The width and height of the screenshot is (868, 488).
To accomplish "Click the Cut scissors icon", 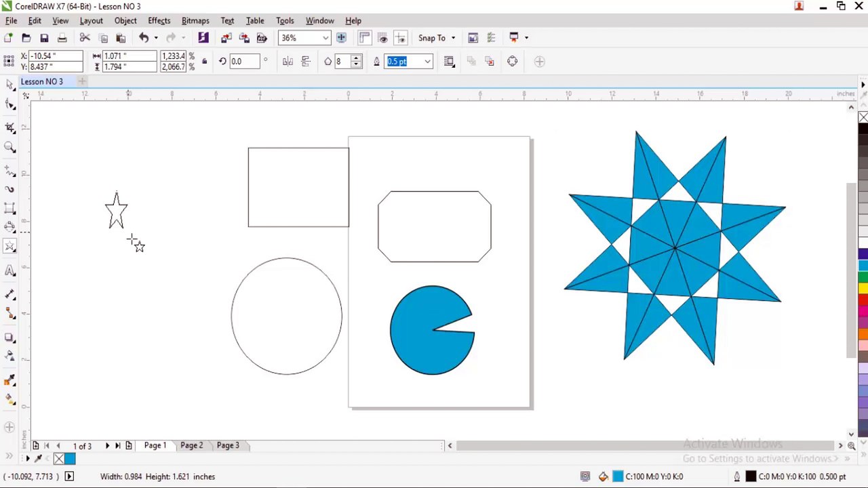I will (x=85, y=38).
